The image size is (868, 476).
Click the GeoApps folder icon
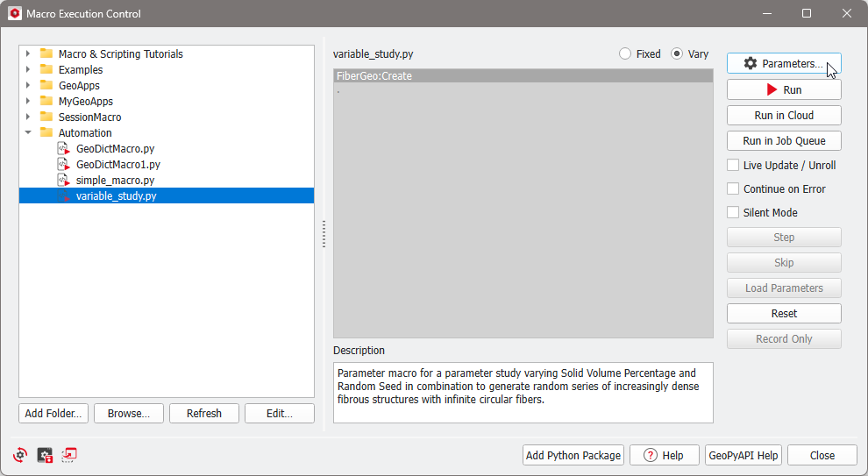[46, 85]
